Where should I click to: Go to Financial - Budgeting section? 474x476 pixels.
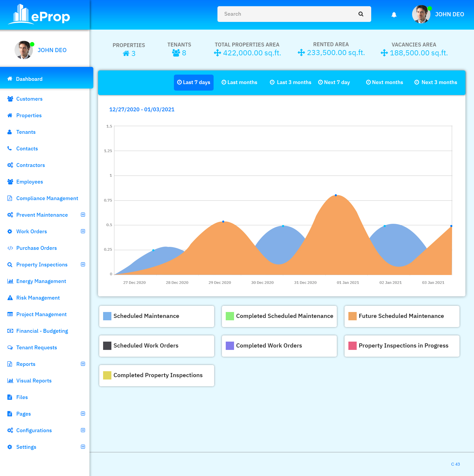(42, 331)
